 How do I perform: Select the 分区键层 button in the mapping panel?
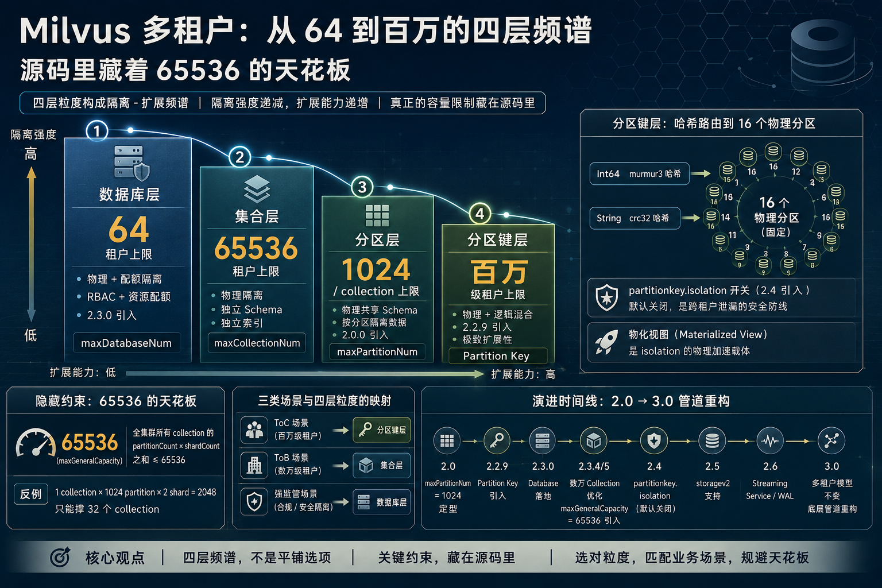click(382, 430)
